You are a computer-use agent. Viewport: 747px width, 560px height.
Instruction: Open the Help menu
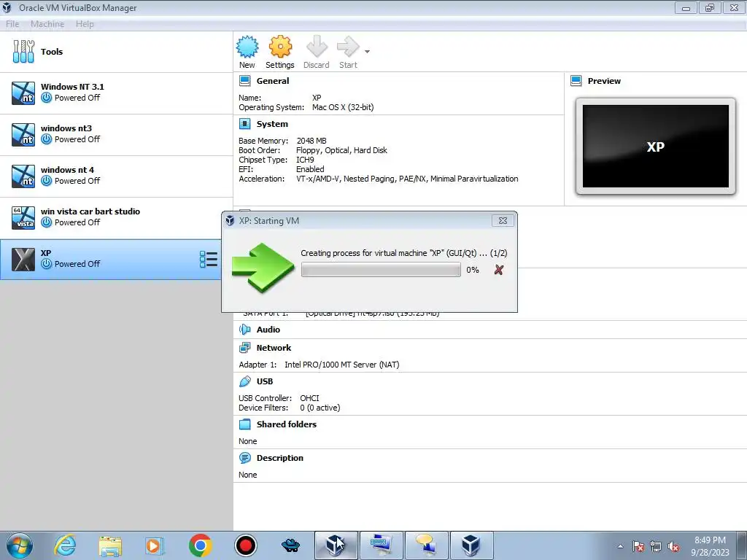[x=85, y=24]
